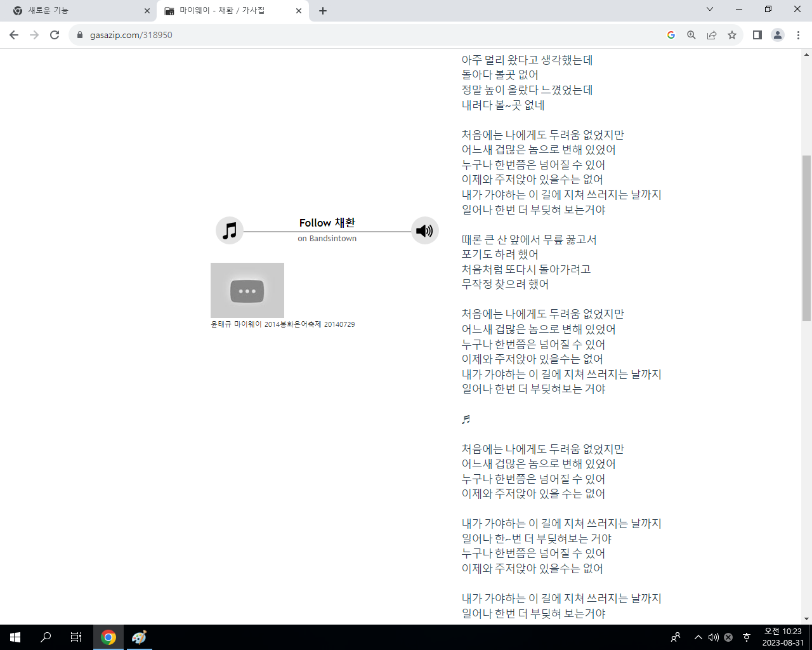Click the lyric line 처음처럼 또다시 돌아가려고
The height and width of the screenshot is (650, 812).
(527, 270)
